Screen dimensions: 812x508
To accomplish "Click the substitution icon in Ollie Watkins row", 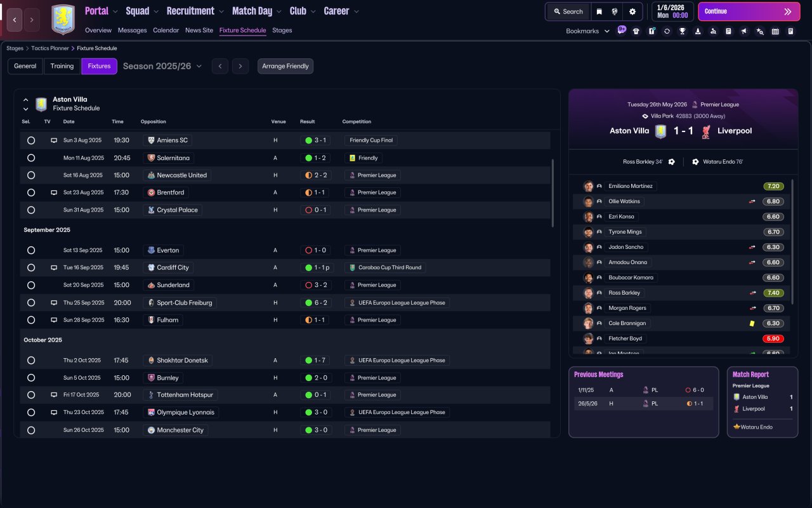I will (x=752, y=201).
